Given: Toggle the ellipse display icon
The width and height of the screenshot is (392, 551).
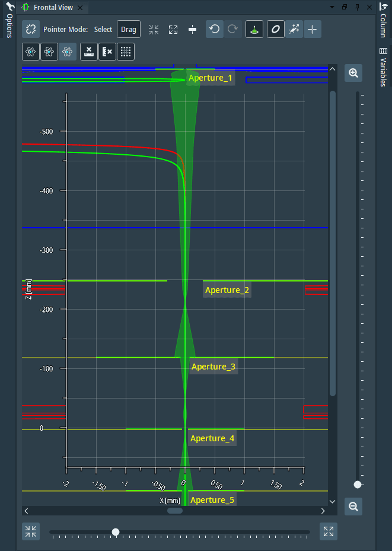Looking at the screenshot, I should [275, 30].
